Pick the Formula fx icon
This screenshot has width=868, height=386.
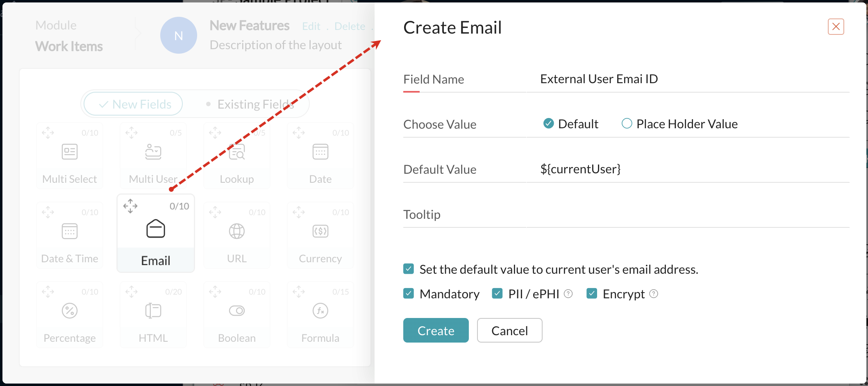click(x=320, y=311)
